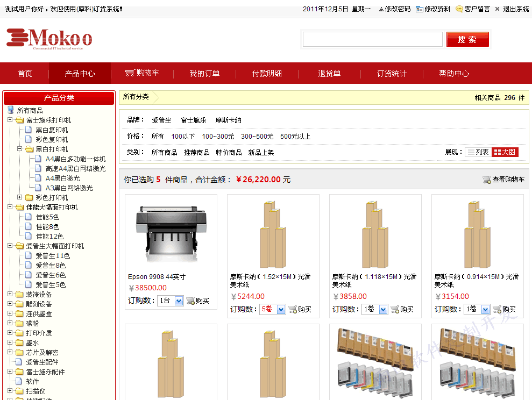This screenshot has height=400, width=532.
Task: Expand the 芯片及解密 folder
Action: coord(10,353)
